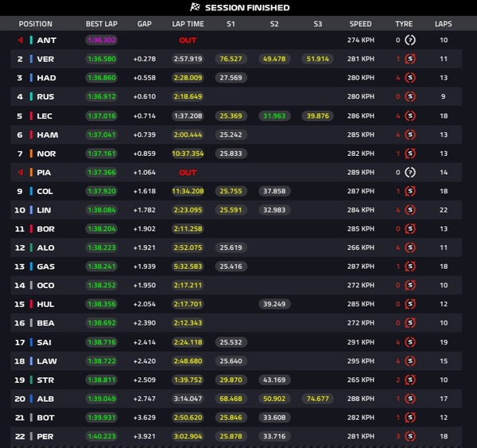Click the soft tyre icon in HAM row
Viewport: 477px width, 448px height.
tap(409, 134)
